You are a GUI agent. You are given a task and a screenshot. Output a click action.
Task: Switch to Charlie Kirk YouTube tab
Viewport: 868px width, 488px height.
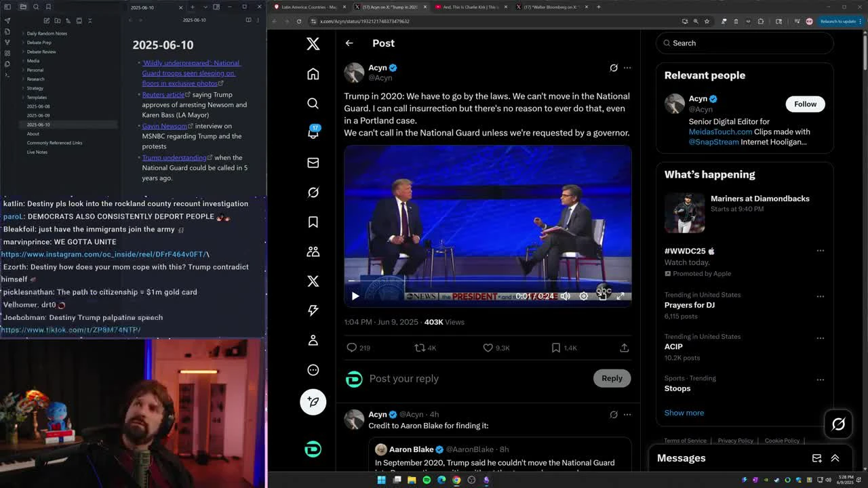point(469,7)
